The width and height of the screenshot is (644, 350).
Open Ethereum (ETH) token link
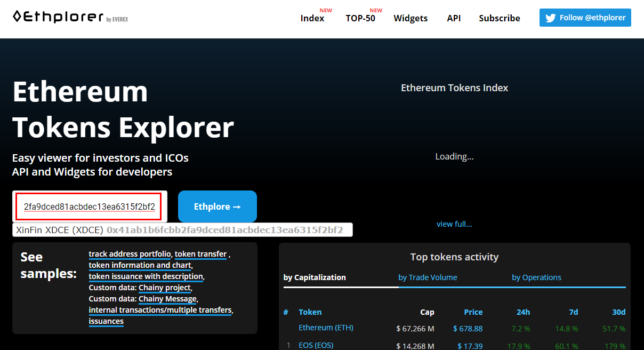click(326, 328)
